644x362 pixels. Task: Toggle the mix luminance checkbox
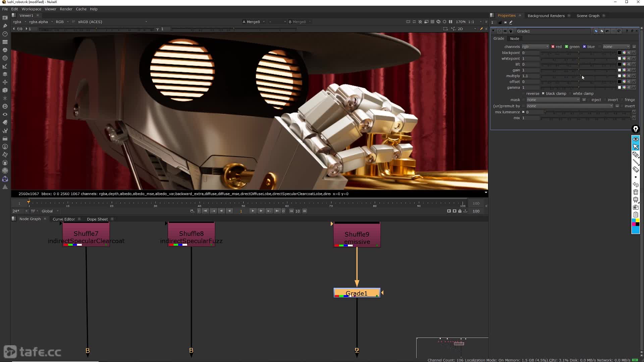[x=523, y=112]
